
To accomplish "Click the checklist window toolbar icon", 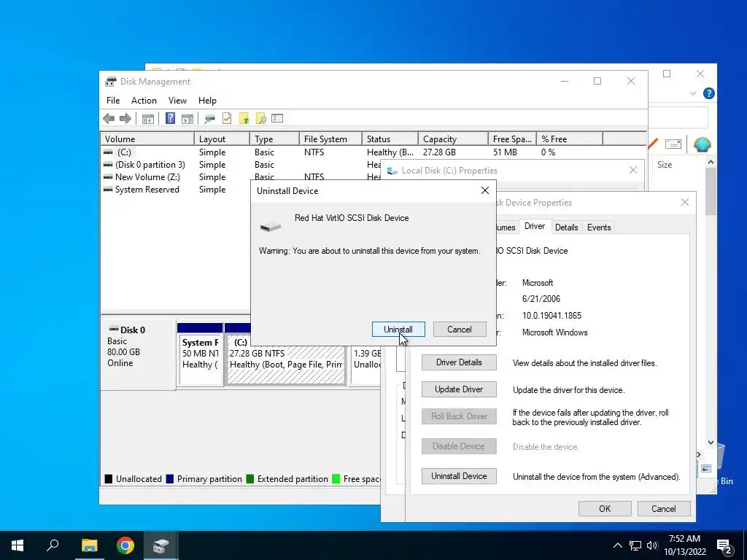I will [277, 119].
